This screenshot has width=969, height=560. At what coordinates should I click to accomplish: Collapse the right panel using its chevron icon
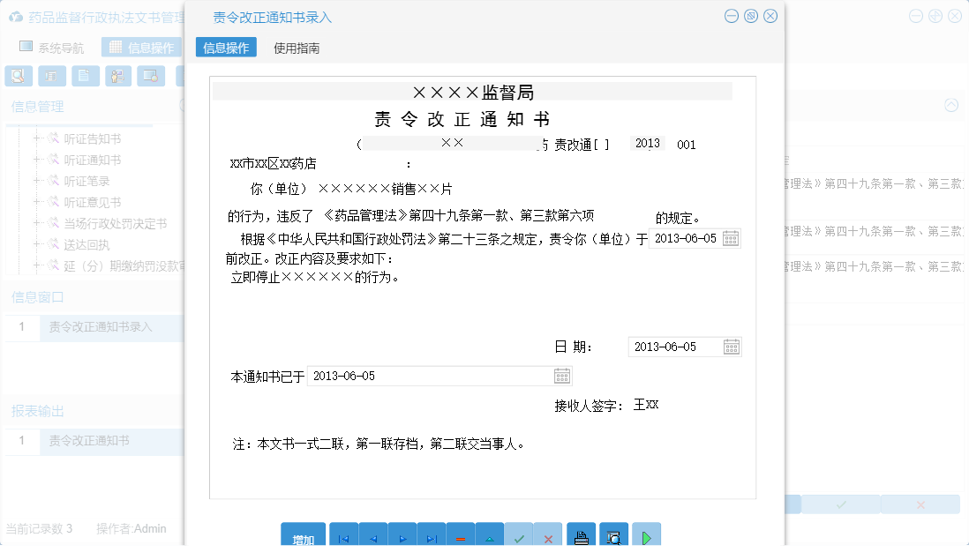pos(951,105)
